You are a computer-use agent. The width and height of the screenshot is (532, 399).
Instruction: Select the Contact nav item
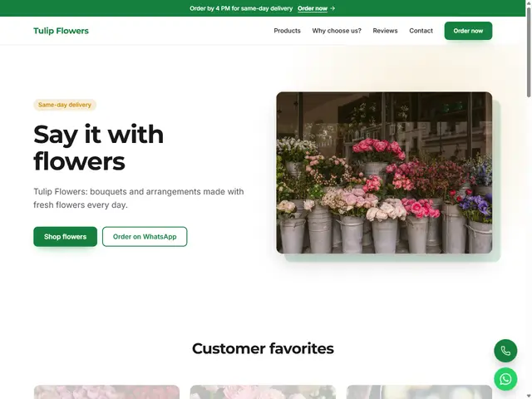pos(421,31)
